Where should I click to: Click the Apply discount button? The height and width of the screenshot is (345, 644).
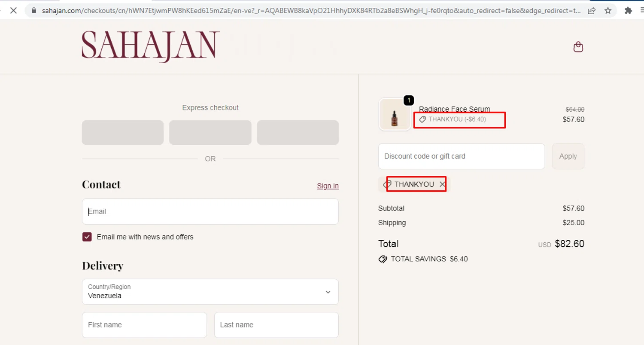[568, 156]
